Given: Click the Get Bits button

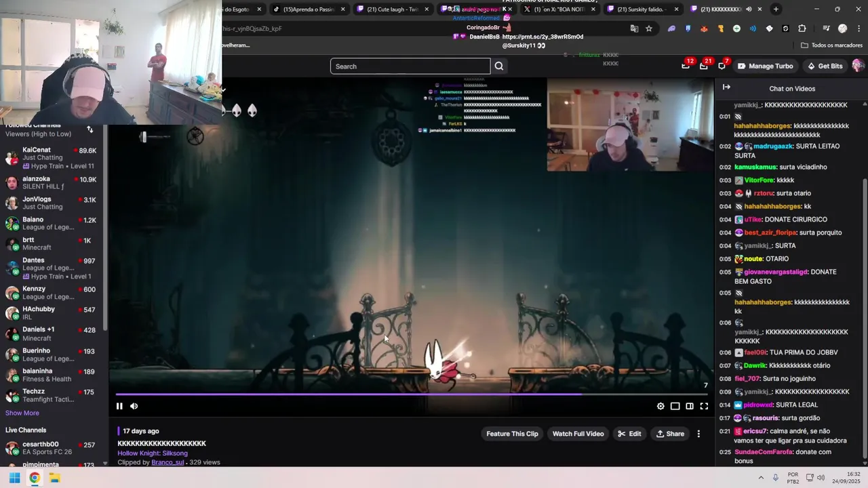Looking at the screenshot, I should [x=825, y=66].
